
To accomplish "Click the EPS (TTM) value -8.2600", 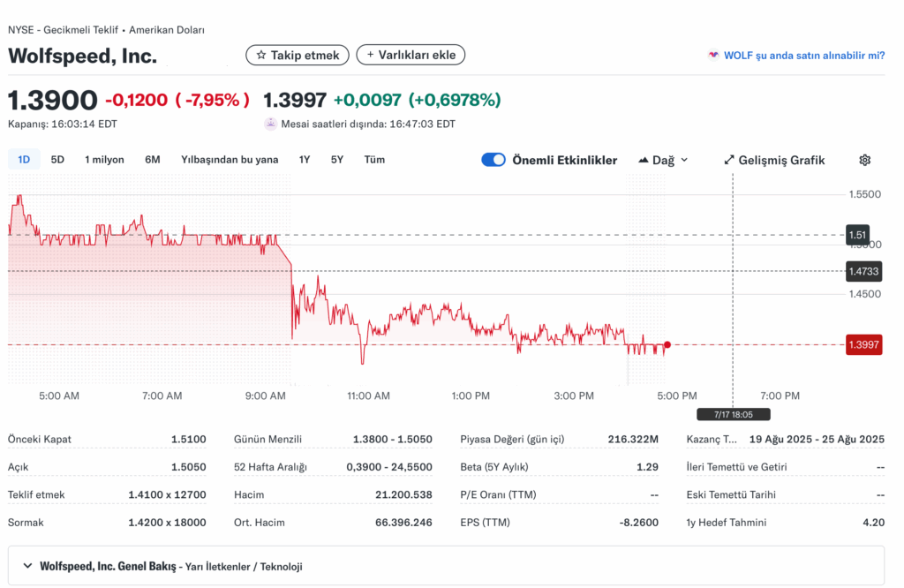I will pyautogui.click(x=639, y=523).
